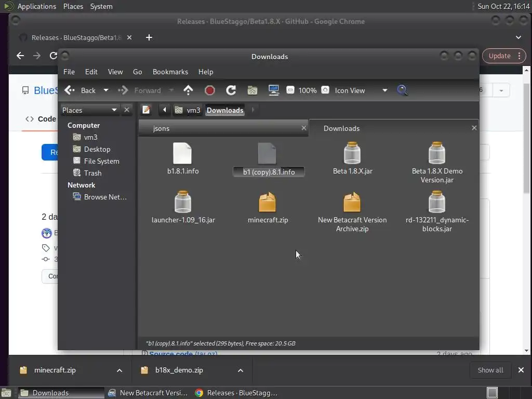The image size is (532, 399).
Task: Click Show all downloads button
Action: (x=490, y=370)
